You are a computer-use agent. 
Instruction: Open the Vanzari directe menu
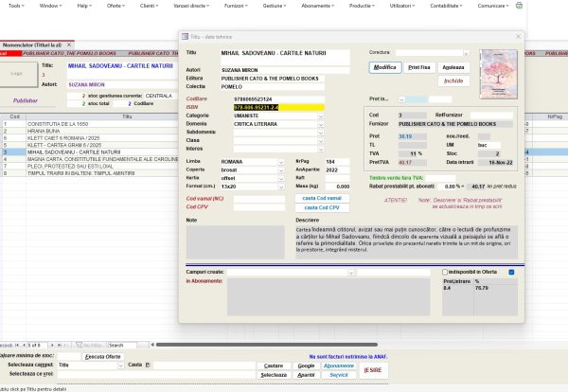pyautogui.click(x=191, y=6)
